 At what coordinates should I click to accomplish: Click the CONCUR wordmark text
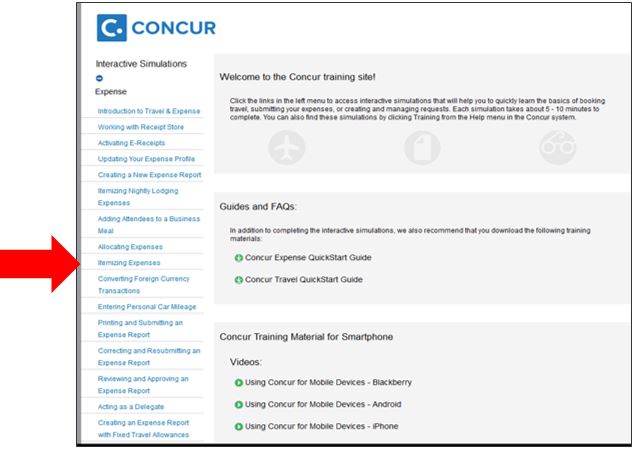click(173, 28)
